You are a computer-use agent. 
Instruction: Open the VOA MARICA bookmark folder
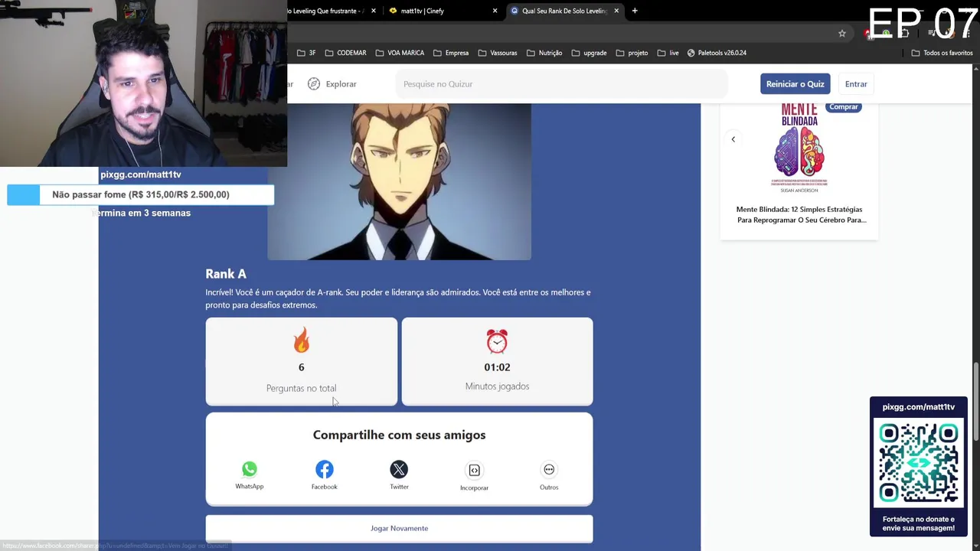pos(400,53)
